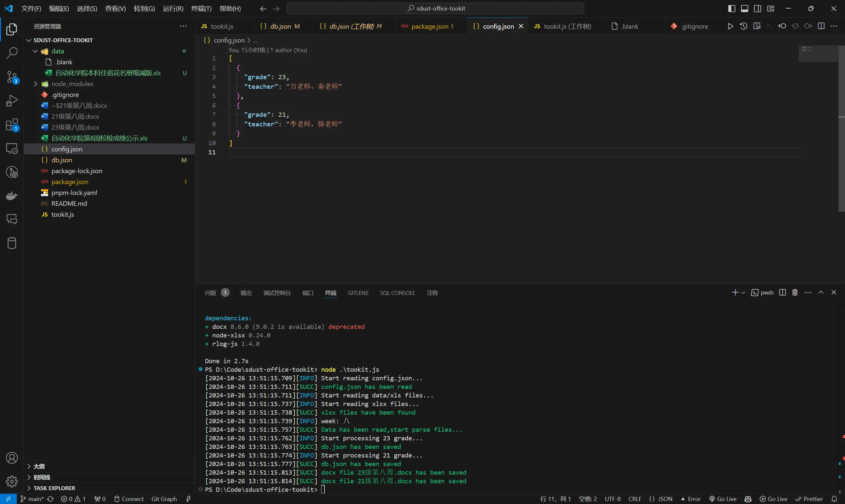This screenshot has height=504, width=845.
Task: Open terminal panel more actions menu
Action: click(x=808, y=293)
